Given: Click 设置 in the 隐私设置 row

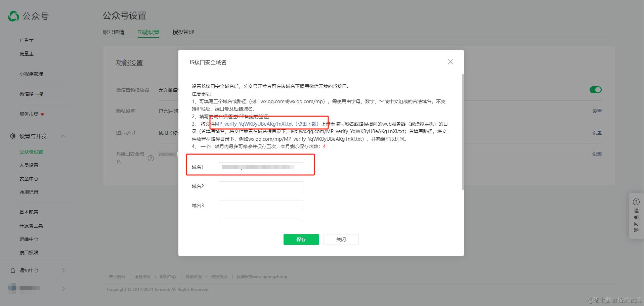Looking at the screenshot, I should coord(597,111).
